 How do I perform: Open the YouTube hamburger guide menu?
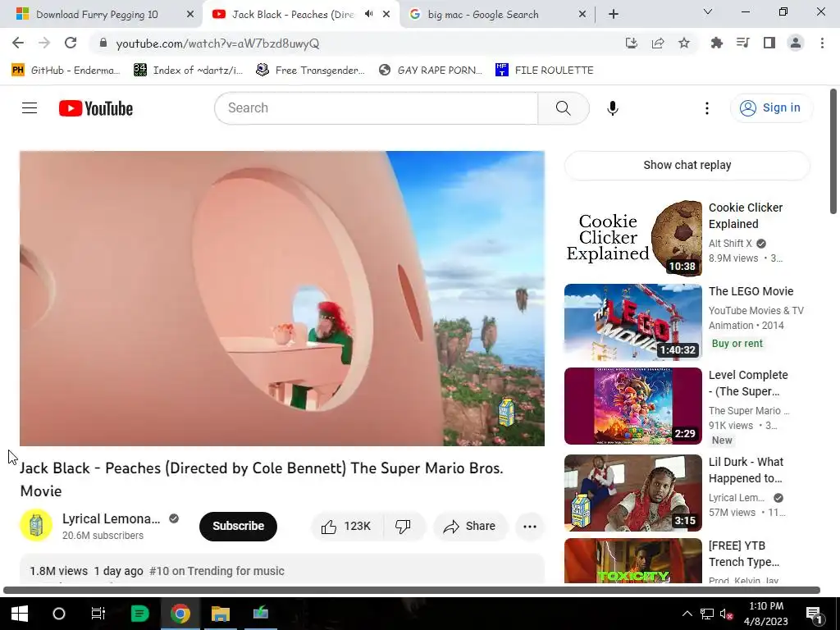(x=30, y=108)
